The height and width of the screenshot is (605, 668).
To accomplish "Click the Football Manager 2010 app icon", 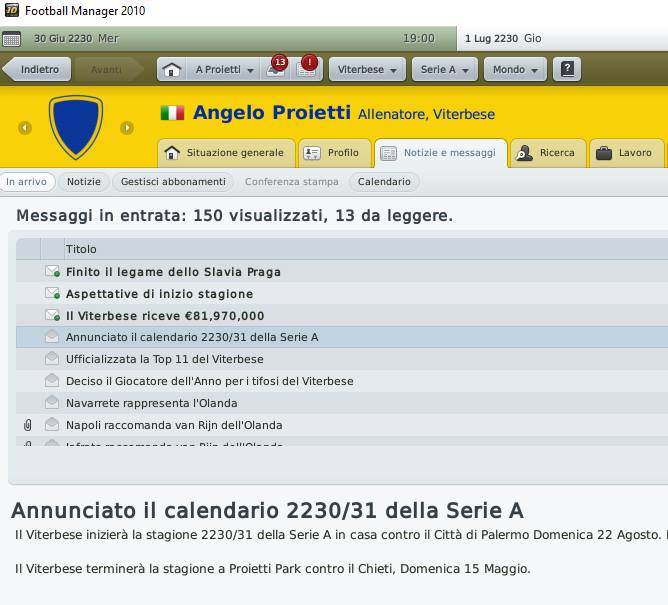I will pyautogui.click(x=12, y=10).
